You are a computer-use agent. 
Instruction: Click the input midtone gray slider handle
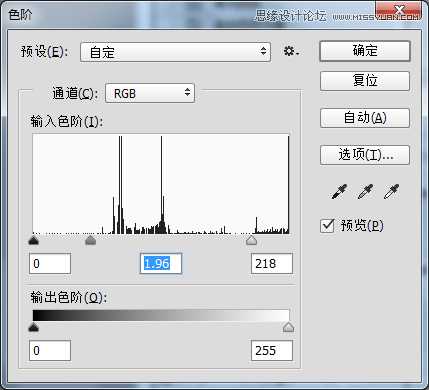[91, 240]
